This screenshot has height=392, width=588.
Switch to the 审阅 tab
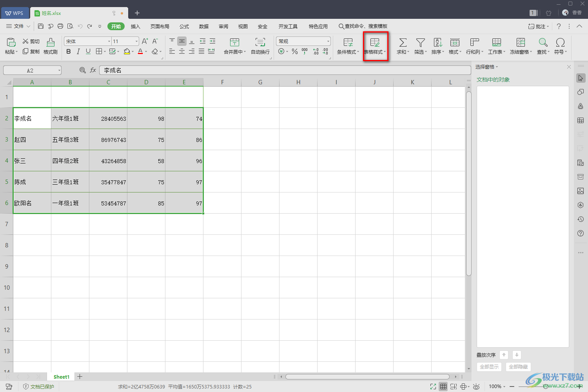(223, 26)
